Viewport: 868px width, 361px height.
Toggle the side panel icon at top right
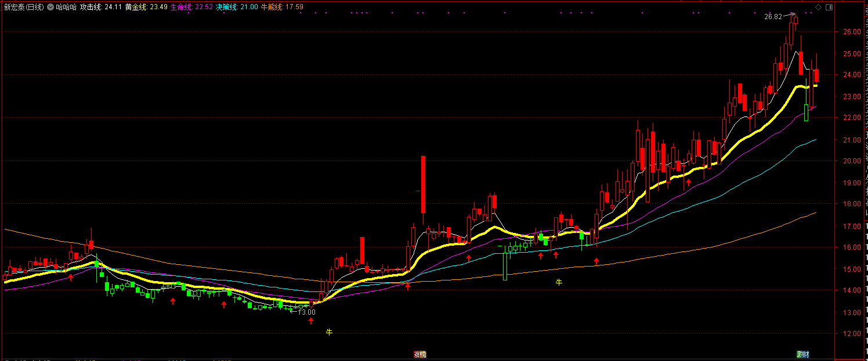[x=829, y=7]
